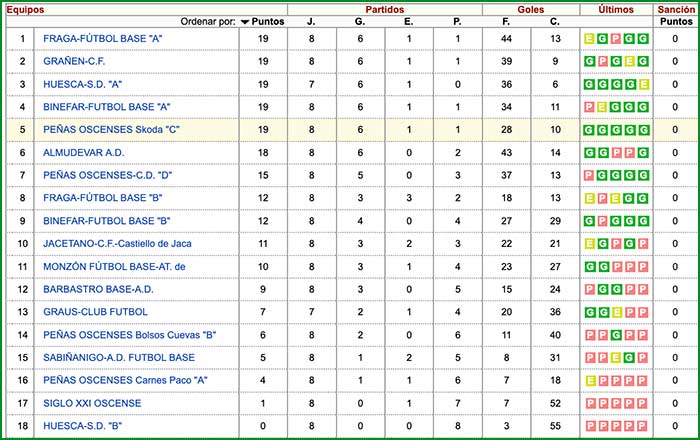
Task: Click the sort arrow beside Puntos
Action: pyautogui.click(x=245, y=21)
